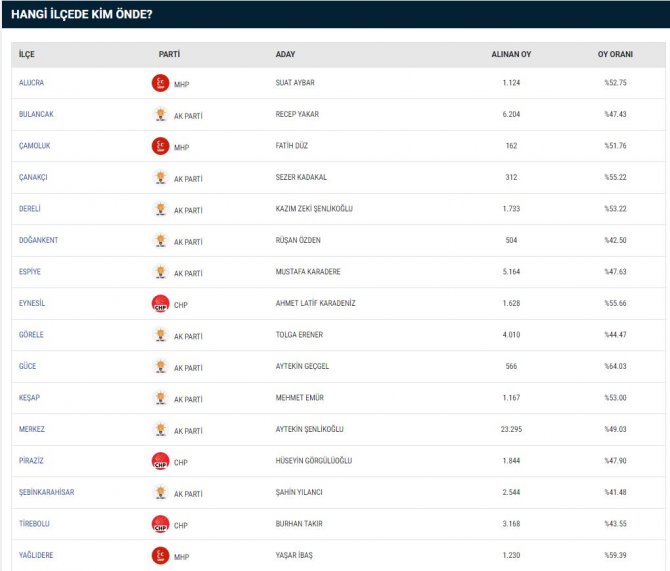This screenshot has width=670, height=571.
Task: Click the CHP logo in Tirebolu row
Action: coord(160,524)
